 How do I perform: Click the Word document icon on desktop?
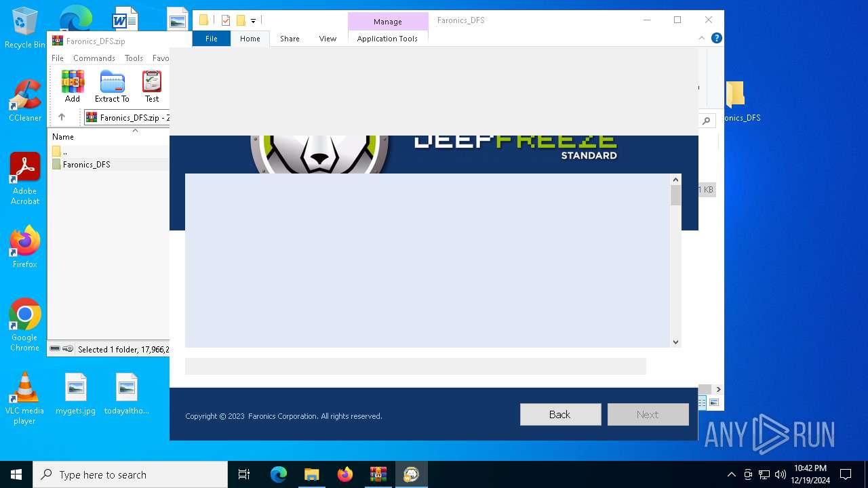125,19
